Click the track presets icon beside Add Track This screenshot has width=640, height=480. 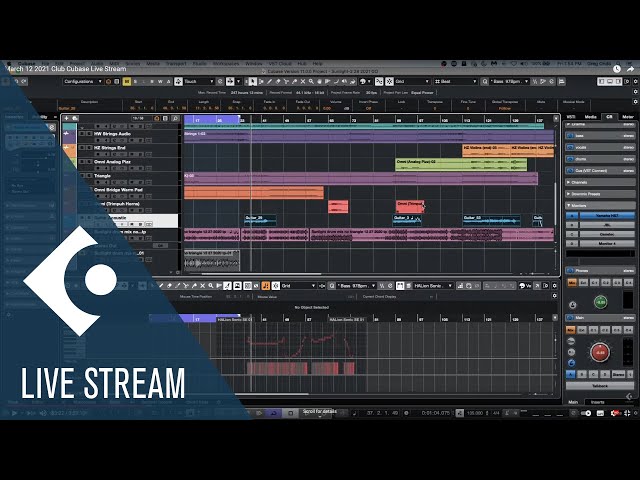point(75,118)
